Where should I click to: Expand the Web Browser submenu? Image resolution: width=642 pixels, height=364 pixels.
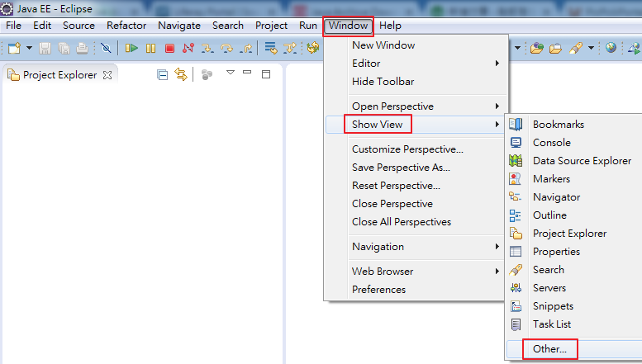[x=416, y=272]
